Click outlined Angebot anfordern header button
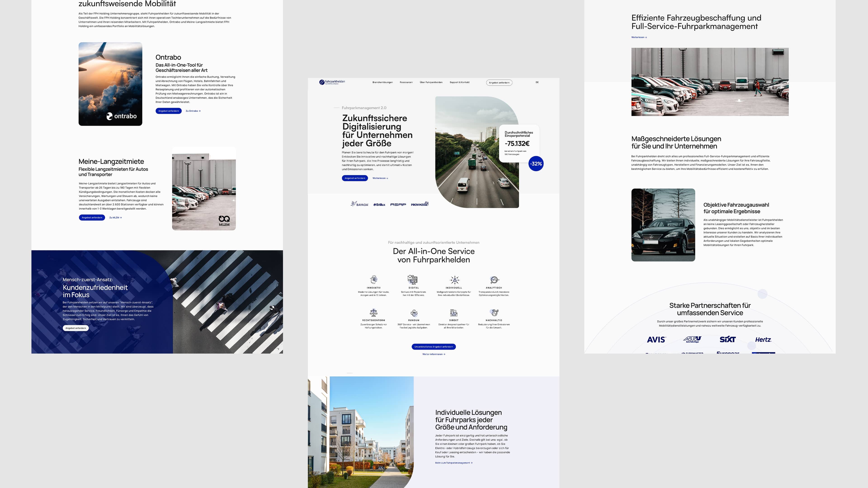 click(499, 82)
